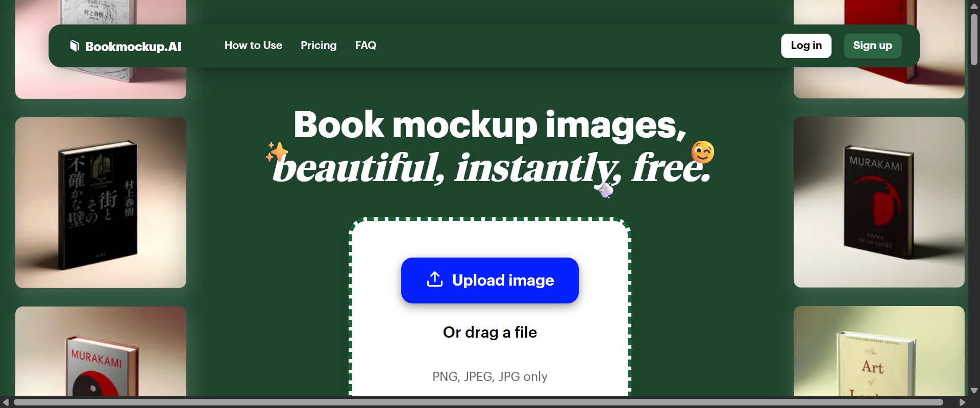Select the Kafka on the Shore mockup thumbnail
Viewport: 980px width, 408px height.
(x=879, y=202)
